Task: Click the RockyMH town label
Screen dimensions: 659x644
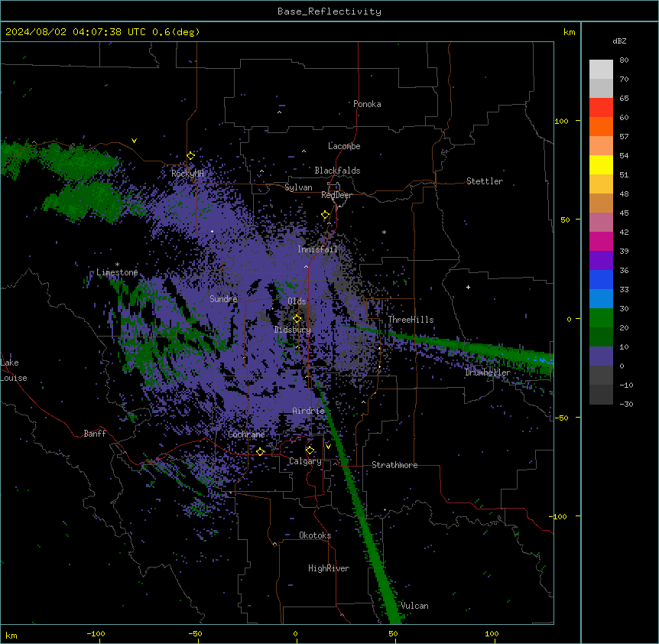Action: coord(187,173)
